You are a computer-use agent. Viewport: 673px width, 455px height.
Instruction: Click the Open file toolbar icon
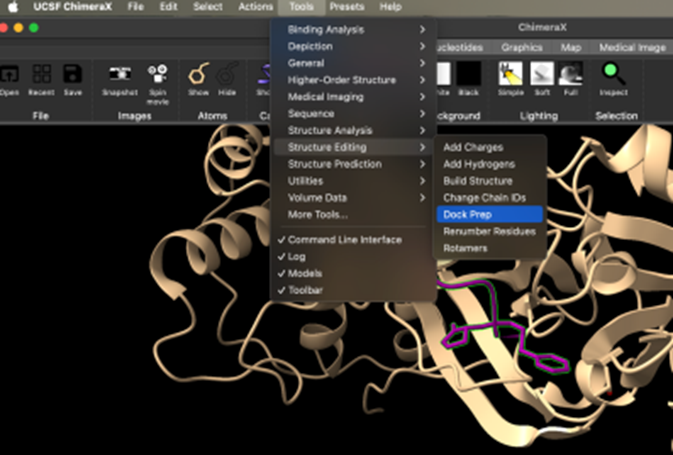coord(9,74)
